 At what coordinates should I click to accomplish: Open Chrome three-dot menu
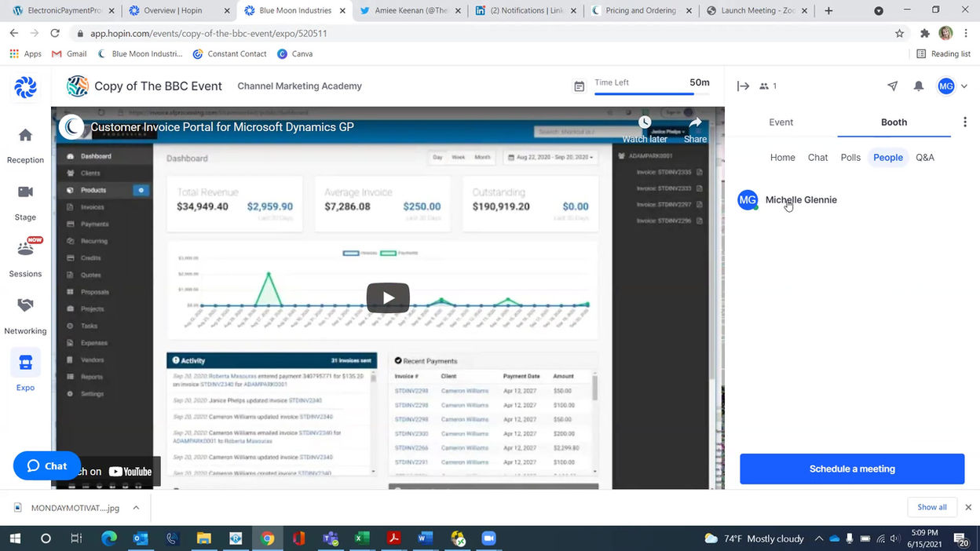click(x=967, y=34)
